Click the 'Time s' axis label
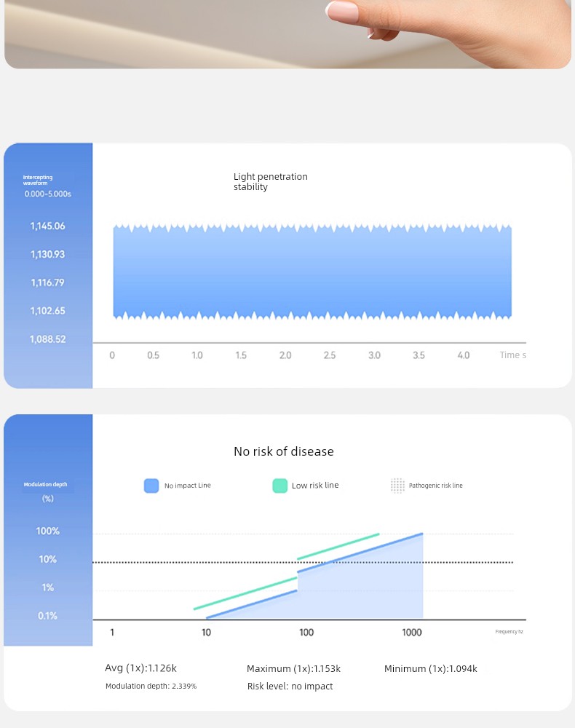Viewport: 575px width, 728px height. 512,355
